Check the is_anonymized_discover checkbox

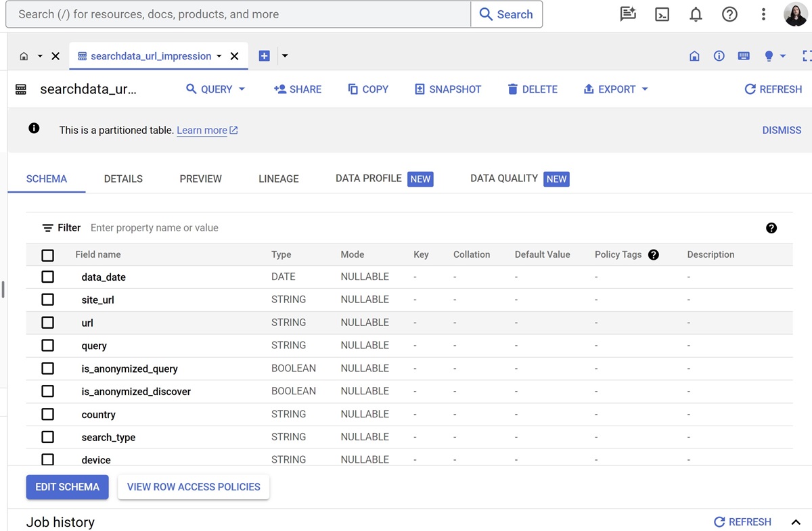pyautogui.click(x=47, y=391)
